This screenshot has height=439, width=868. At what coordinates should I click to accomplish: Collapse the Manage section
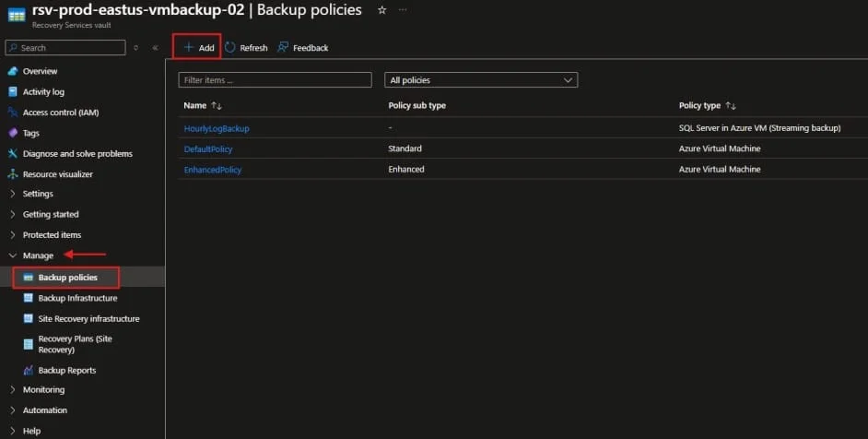coord(38,255)
